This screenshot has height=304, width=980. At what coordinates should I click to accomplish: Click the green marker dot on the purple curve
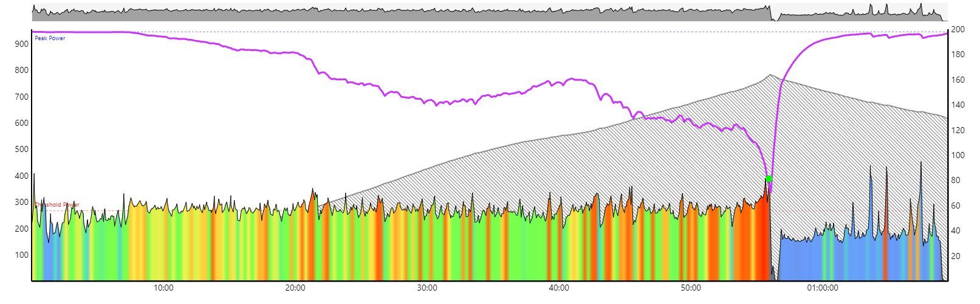tap(769, 179)
